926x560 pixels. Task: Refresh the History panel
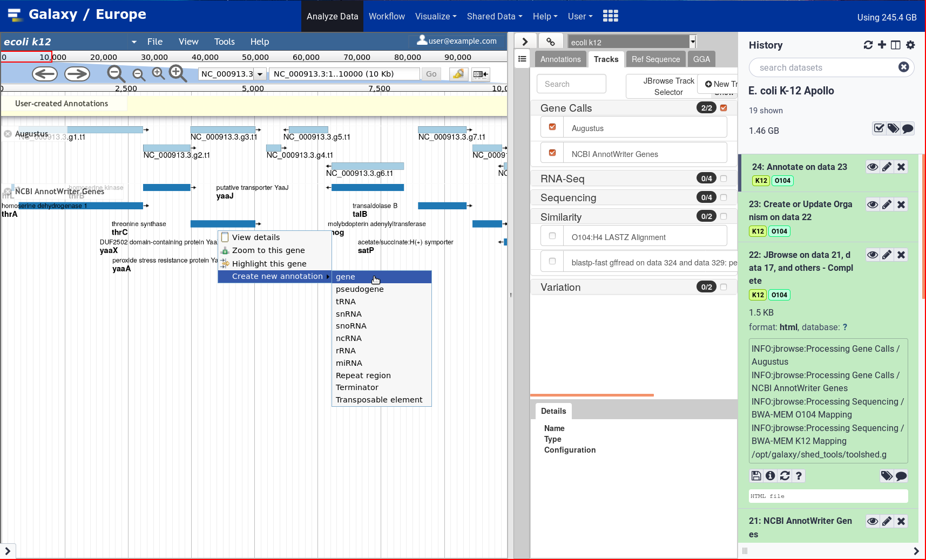pyautogui.click(x=868, y=45)
